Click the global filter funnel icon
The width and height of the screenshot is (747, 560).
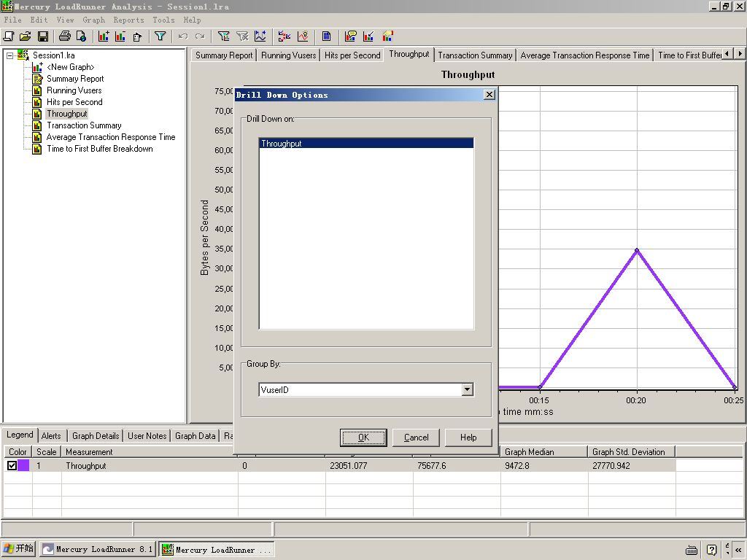(x=160, y=36)
